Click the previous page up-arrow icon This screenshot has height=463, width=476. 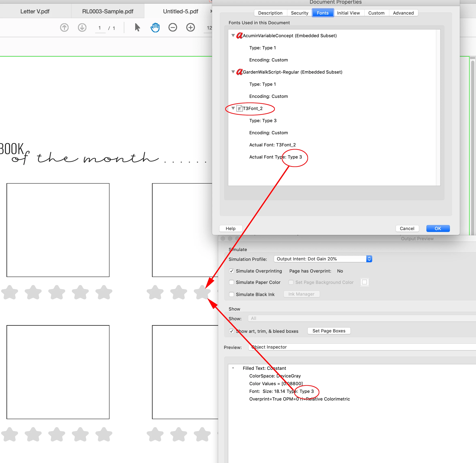click(x=64, y=27)
